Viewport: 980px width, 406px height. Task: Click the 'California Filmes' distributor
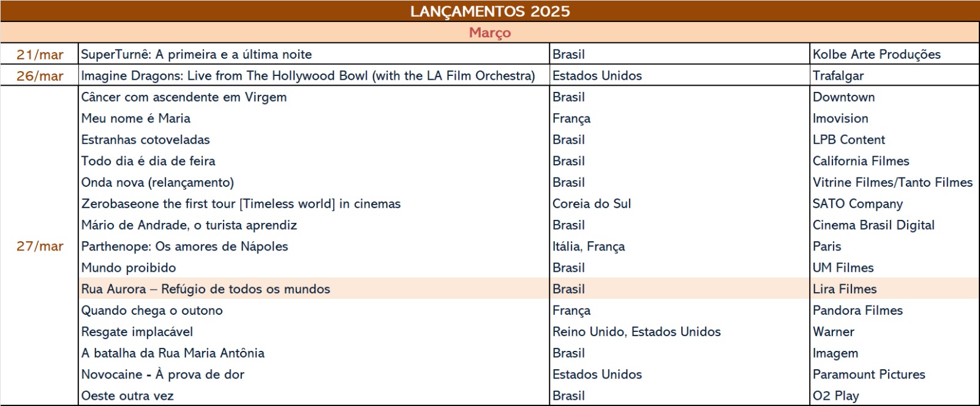tap(861, 161)
